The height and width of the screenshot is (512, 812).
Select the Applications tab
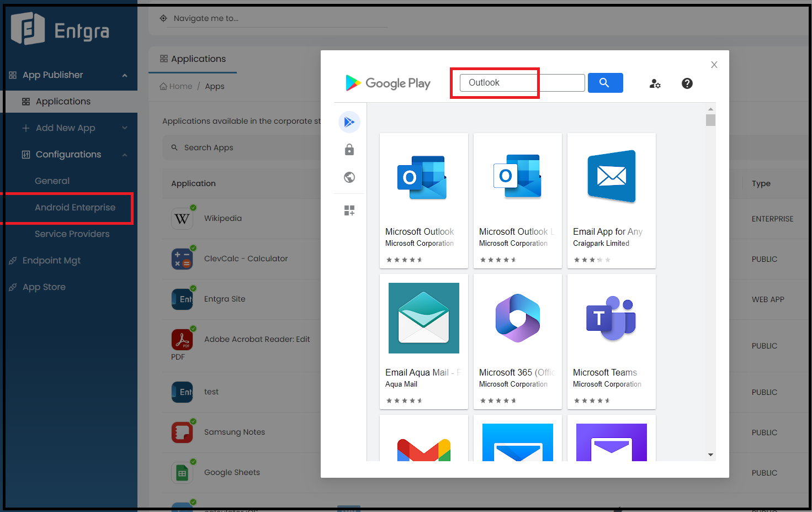click(193, 59)
